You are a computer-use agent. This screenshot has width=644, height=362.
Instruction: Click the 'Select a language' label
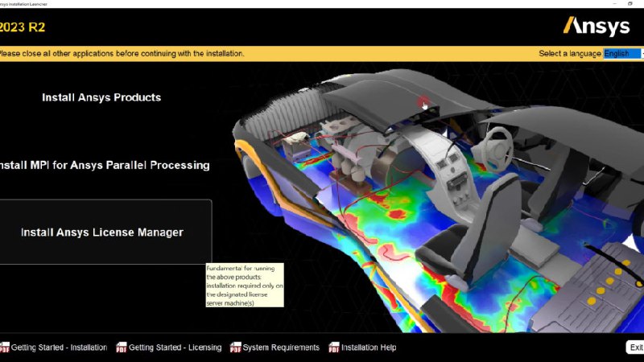(x=570, y=53)
